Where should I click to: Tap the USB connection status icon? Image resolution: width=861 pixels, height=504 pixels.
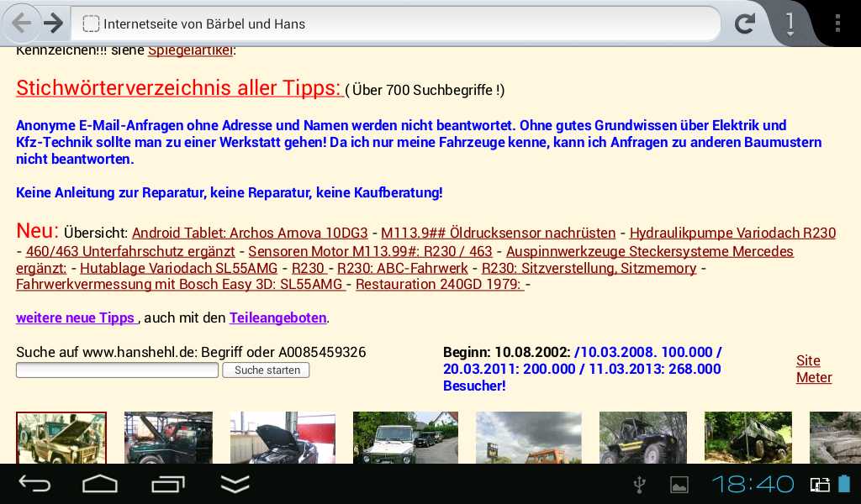(x=639, y=484)
